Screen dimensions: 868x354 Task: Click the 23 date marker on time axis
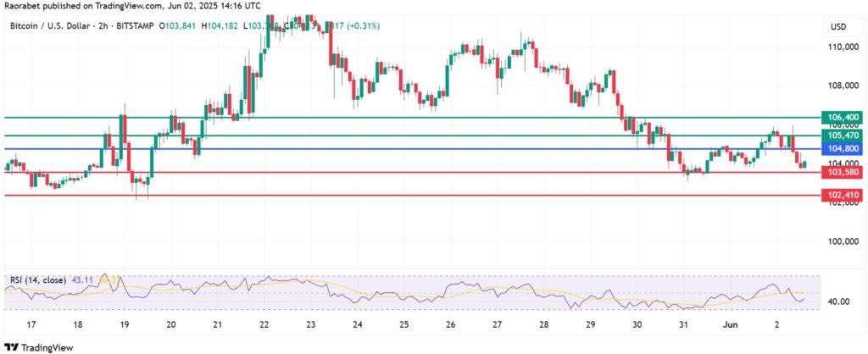coord(311,325)
